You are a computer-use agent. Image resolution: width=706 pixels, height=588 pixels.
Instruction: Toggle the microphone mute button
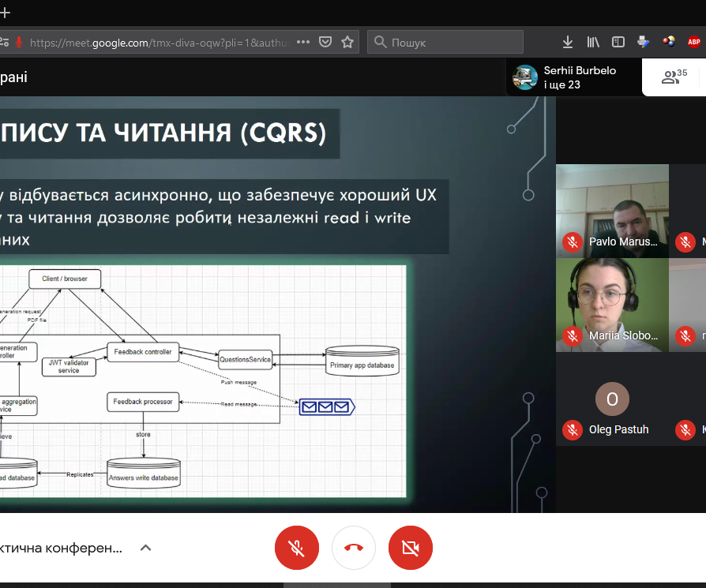[297, 548]
